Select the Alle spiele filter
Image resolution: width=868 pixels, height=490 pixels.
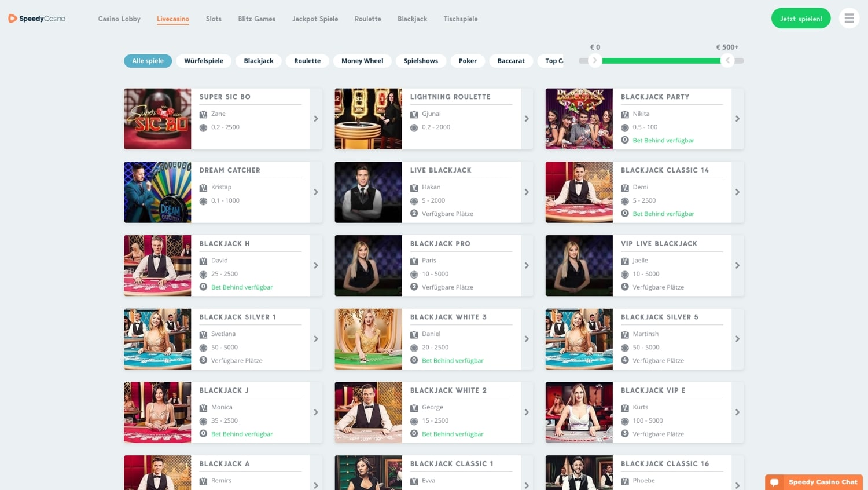(148, 61)
